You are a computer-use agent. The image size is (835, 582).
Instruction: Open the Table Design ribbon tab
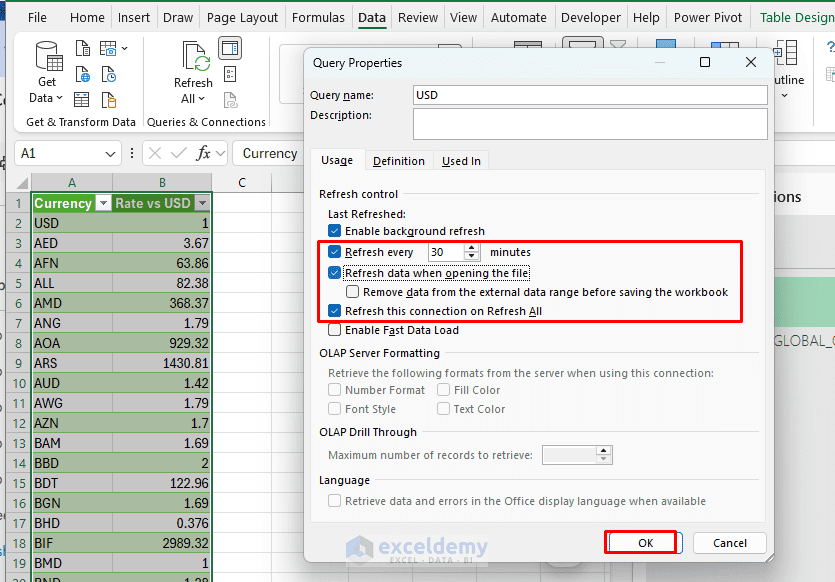[797, 18]
